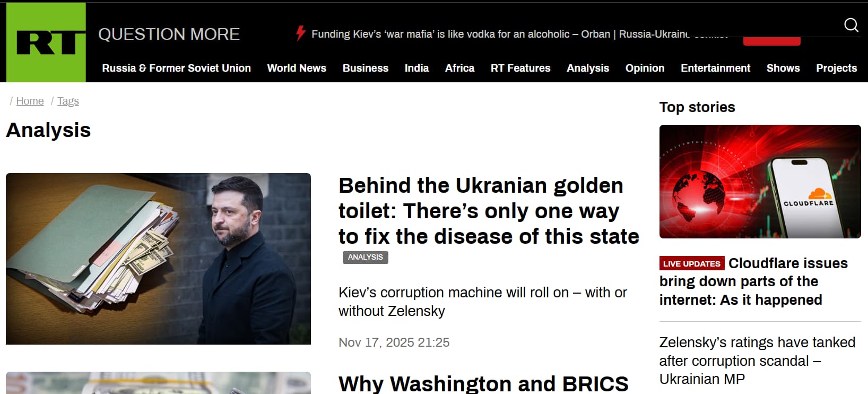Click the red lightning bolt breaking-news icon
Screen dimensions: 868x394
(x=301, y=33)
